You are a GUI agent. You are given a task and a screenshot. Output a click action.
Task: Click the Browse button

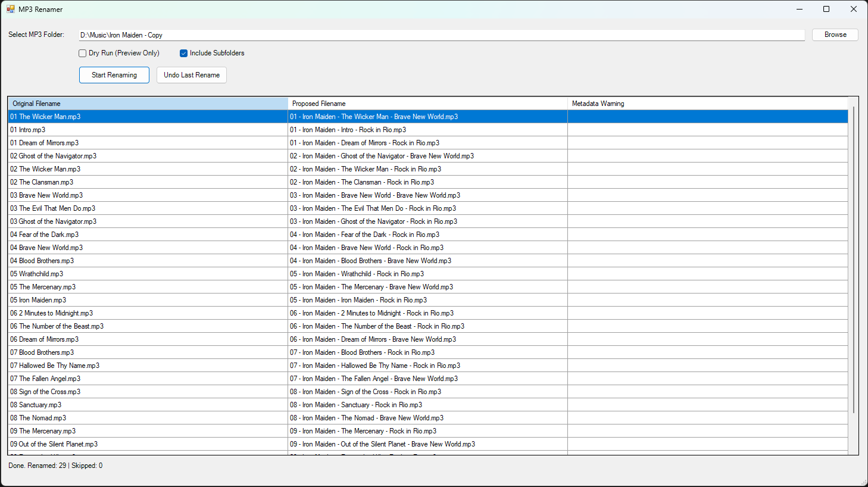[x=835, y=35]
